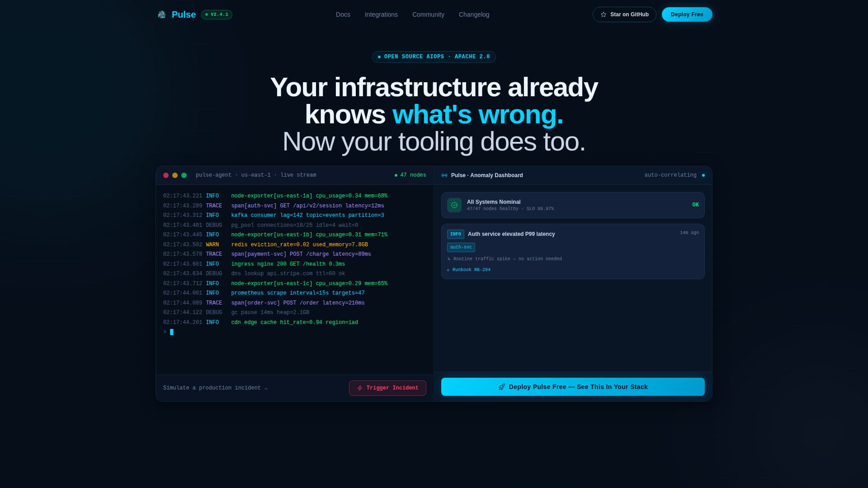This screenshot has height=488, width=868.
Task: Click the red terminal window dot
Action: pyautogui.click(x=166, y=175)
